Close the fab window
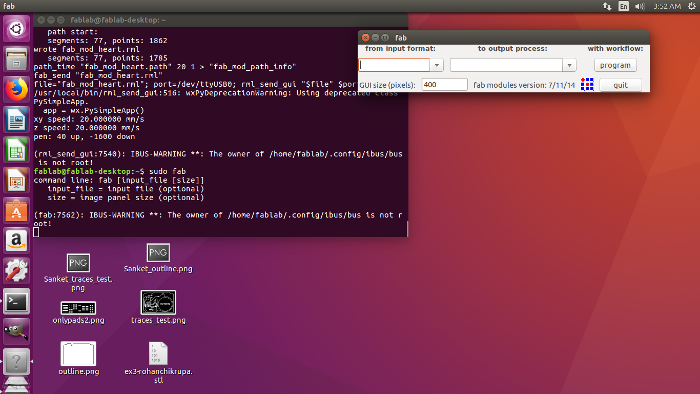This screenshot has height=394, width=700. click(366, 37)
